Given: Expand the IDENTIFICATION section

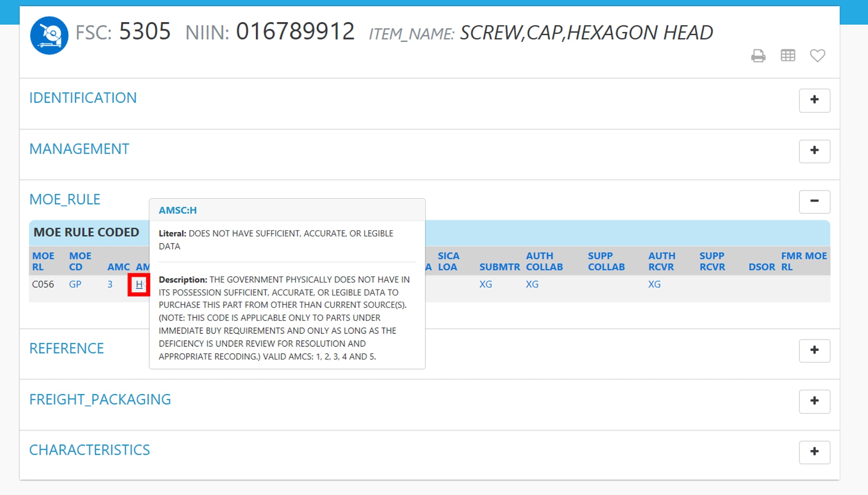Looking at the screenshot, I should point(814,100).
